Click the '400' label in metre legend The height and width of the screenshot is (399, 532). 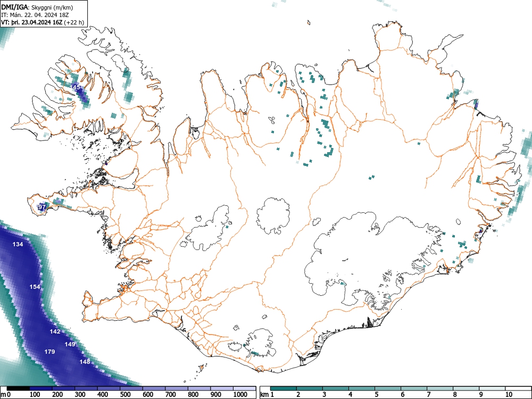click(x=103, y=395)
